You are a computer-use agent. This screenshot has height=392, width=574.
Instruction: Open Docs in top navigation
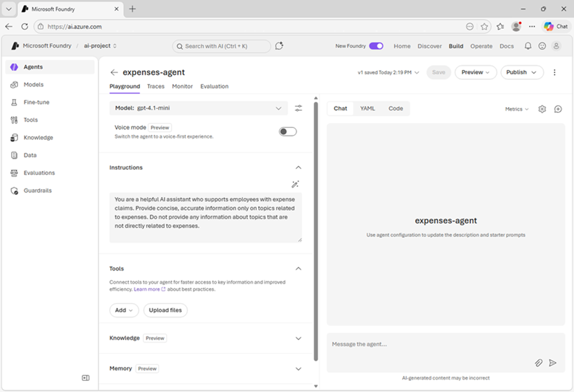pos(507,46)
